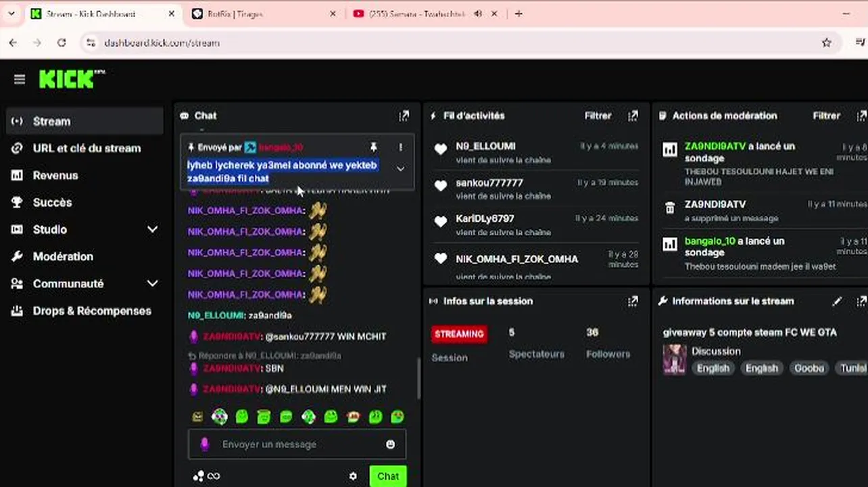Click the poll icon beside ZA9NDI9ATV sondage entry
This screenshot has height=487, width=868.
point(670,150)
